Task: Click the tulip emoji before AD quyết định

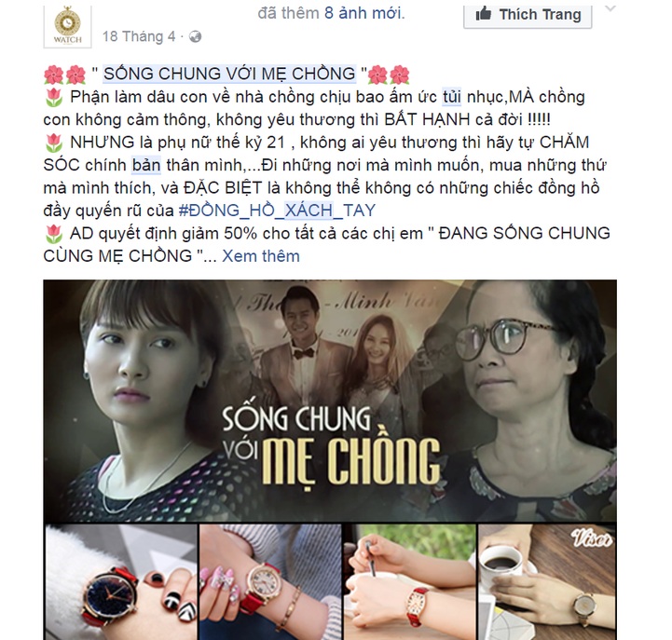Action: [53, 234]
